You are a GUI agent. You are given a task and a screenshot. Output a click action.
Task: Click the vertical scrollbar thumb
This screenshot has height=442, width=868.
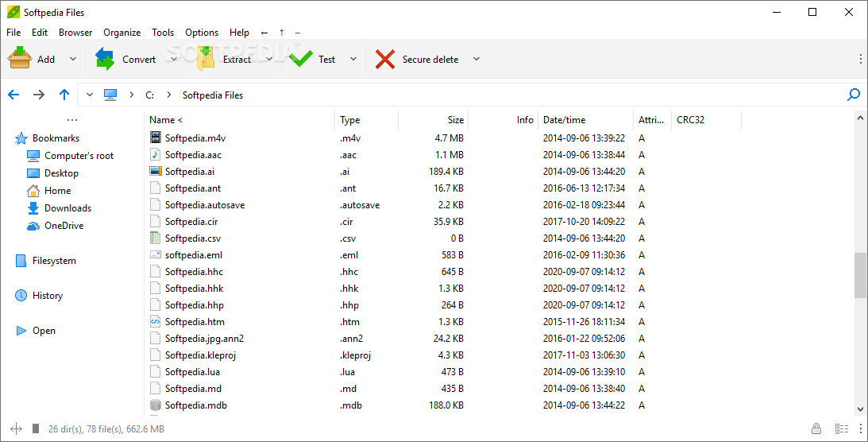(861, 274)
